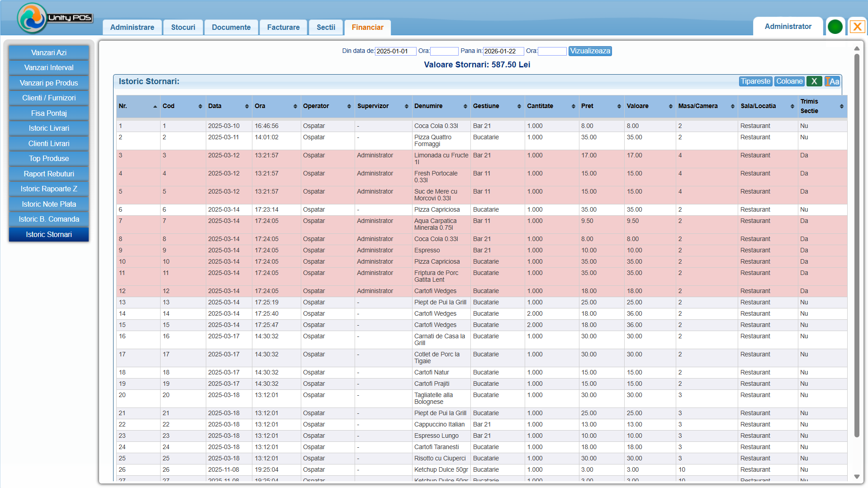
Task: Click the Din data de date field
Action: point(395,51)
